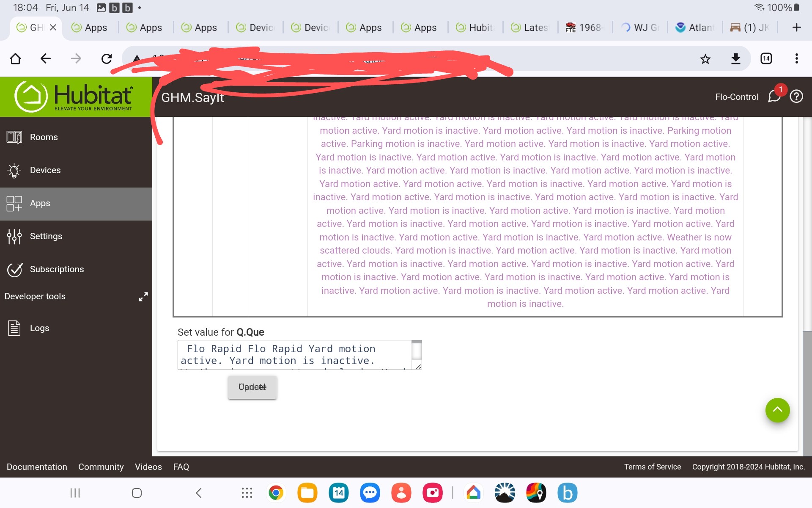This screenshot has height=508, width=812.
Task: Click the Apps grid icon
Action: (14, 204)
